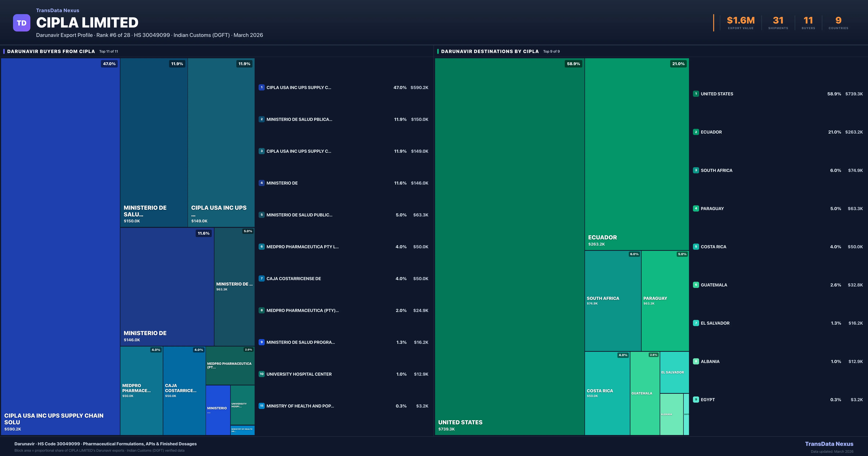Click the Darunavir Buyers From Cipla heading

click(51, 51)
